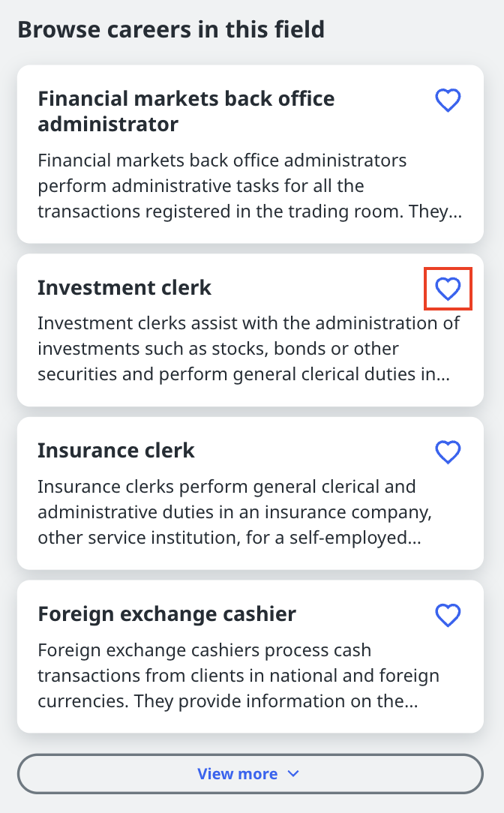Image resolution: width=504 pixels, height=813 pixels.
Task: Click the 'Browse careers in this field' heading
Action: (x=171, y=29)
